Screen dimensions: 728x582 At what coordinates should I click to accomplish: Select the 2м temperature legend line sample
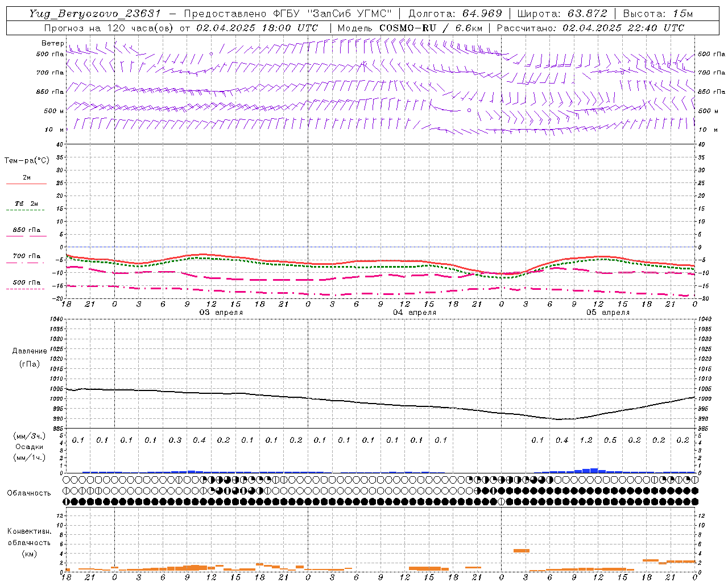tap(26, 184)
